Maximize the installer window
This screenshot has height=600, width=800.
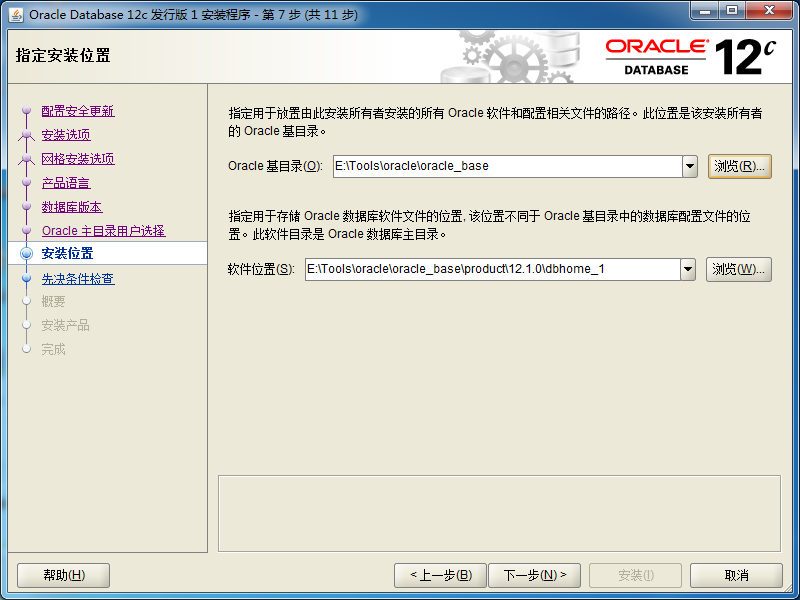732,11
